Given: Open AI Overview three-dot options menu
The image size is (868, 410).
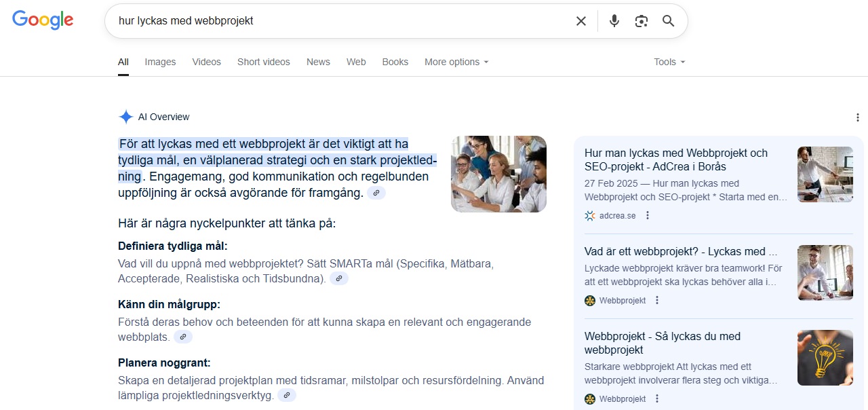Looking at the screenshot, I should (x=858, y=117).
